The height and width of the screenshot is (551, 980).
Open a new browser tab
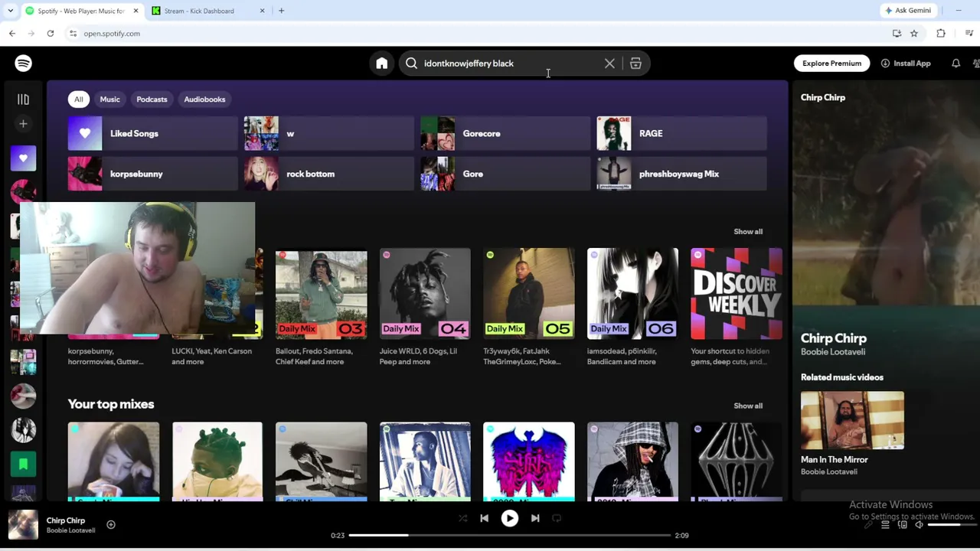coord(281,11)
